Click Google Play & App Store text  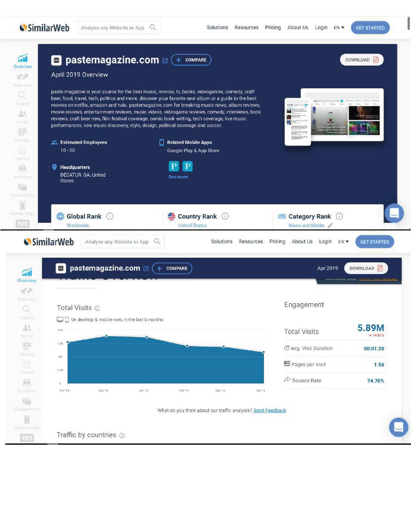click(193, 151)
